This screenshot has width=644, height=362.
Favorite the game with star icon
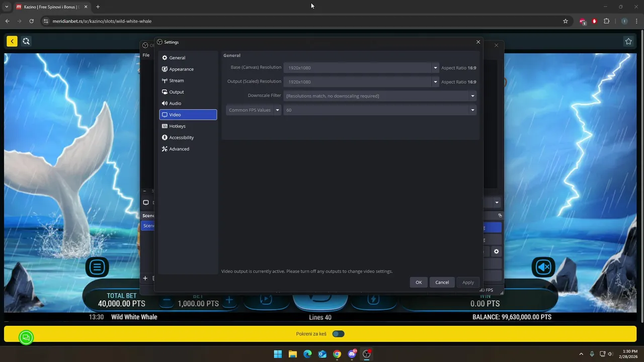click(x=628, y=41)
